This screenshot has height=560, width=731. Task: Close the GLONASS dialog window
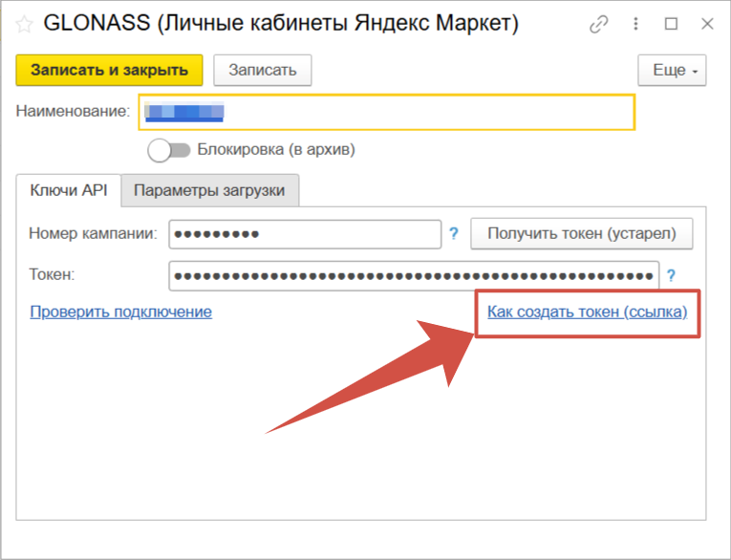pos(707,24)
